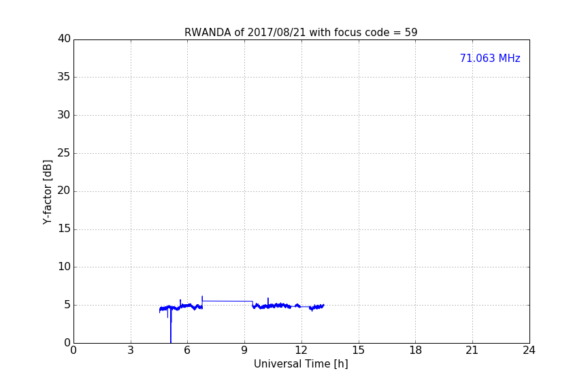The width and height of the screenshot is (588, 392).
Task: Click the plot title mentioning RWANDA
Action: coord(301,33)
